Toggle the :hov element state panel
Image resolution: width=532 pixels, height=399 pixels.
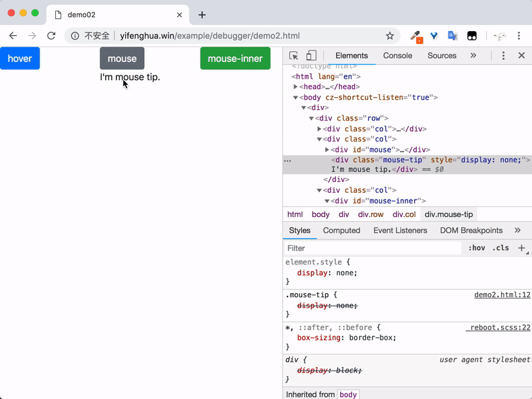click(x=476, y=248)
